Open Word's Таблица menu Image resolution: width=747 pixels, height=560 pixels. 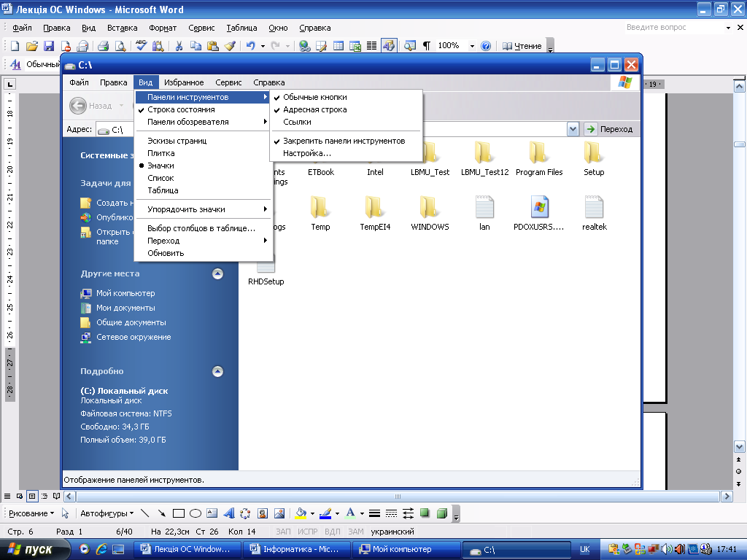(x=241, y=28)
